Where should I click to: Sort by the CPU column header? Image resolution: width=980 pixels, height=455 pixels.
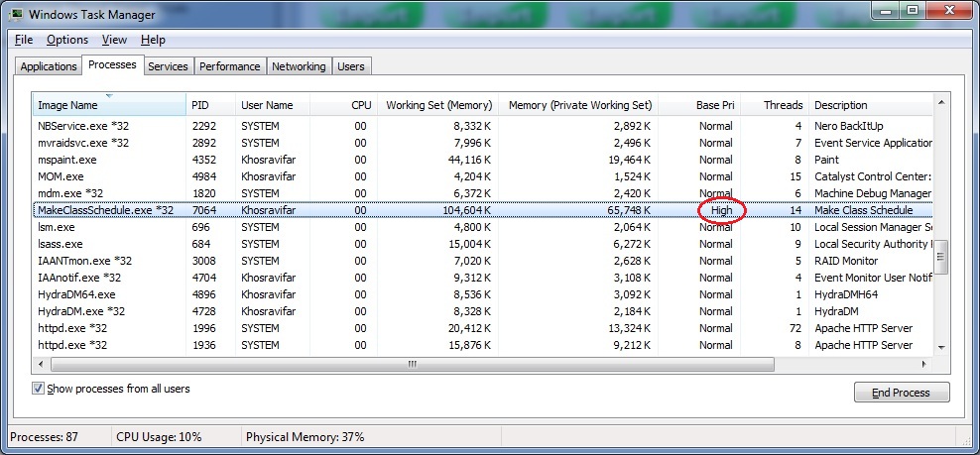coord(344,105)
